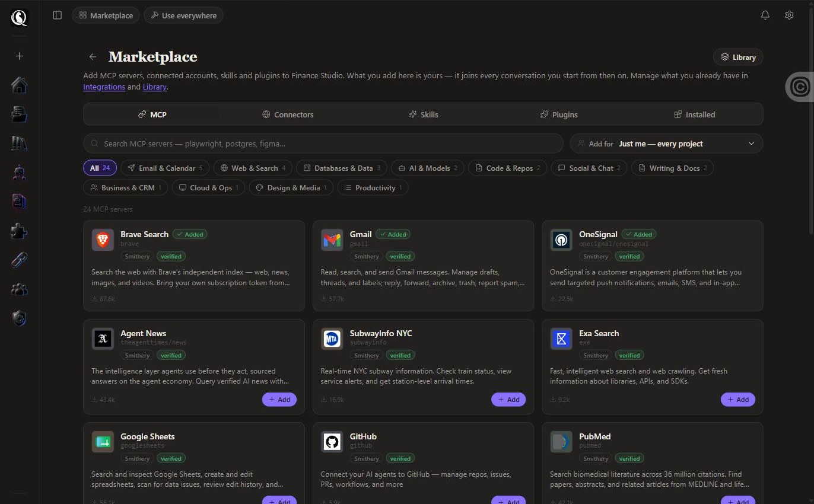The width and height of the screenshot is (814, 504).
Task: Add the Agent News server
Action: click(279, 400)
